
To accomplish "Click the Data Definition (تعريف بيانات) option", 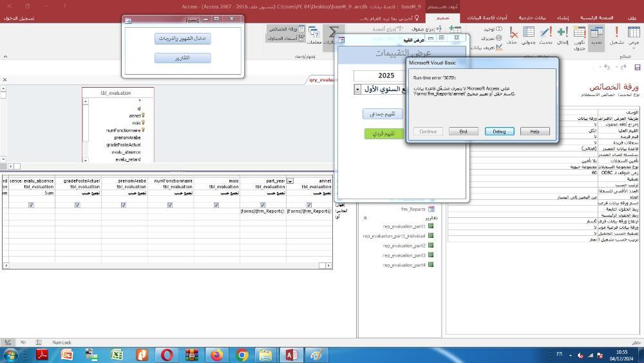I will pyautogui.click(x=487, y=47).
